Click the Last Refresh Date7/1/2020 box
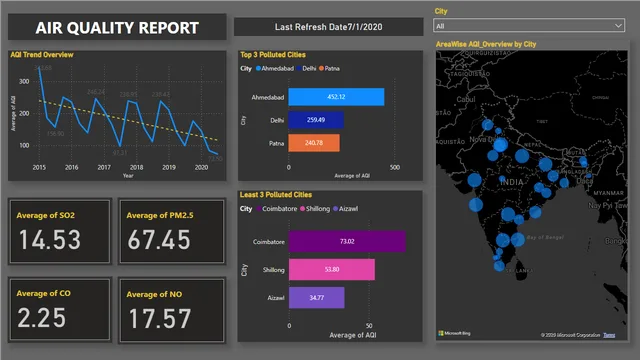Viewport: 640px width, 360px height. 329,27
